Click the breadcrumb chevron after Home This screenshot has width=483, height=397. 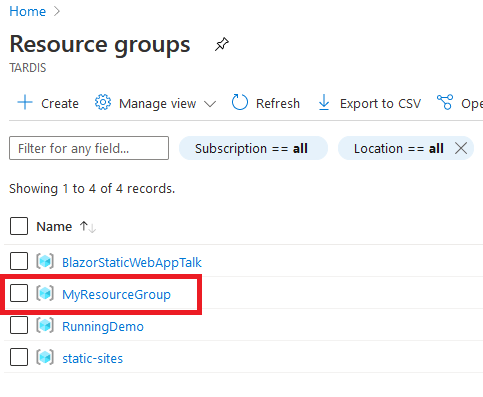pos(57,12)
